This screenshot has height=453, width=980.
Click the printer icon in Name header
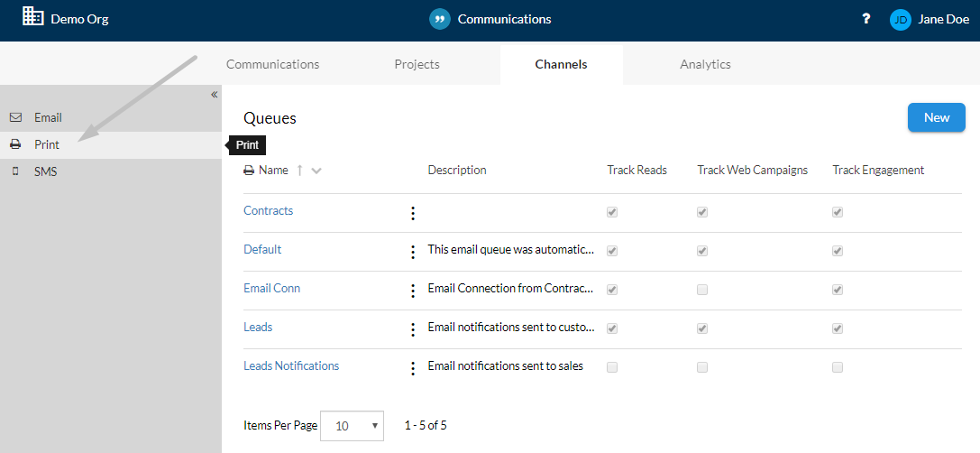pos(249,171)
